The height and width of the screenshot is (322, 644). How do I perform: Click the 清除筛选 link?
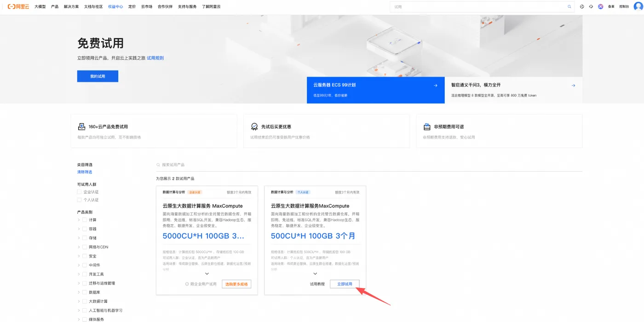[85, 172]
